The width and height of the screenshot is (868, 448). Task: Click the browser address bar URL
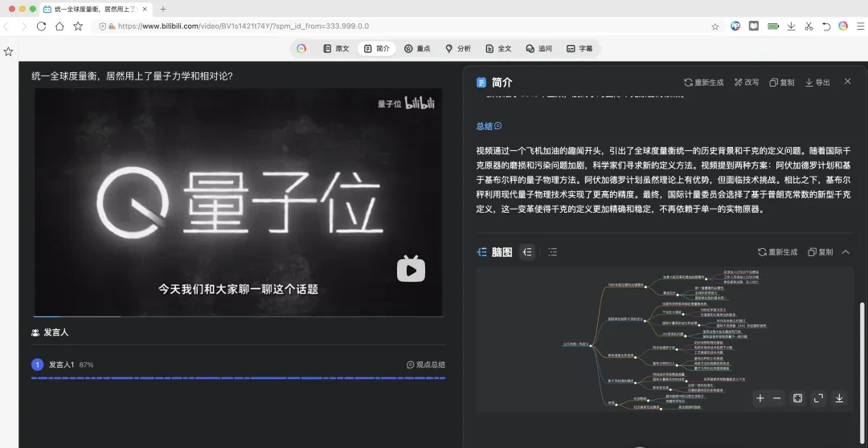click(244, 26)
